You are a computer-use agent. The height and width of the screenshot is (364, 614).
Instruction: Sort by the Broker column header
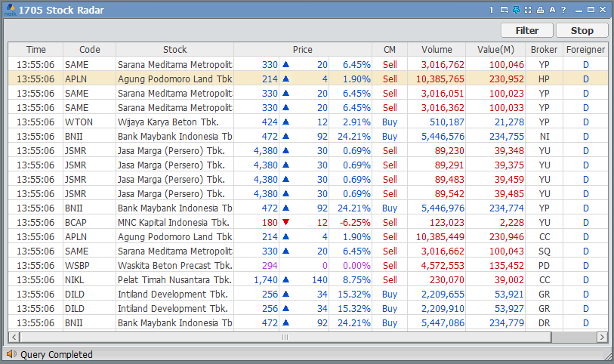point(544,50)
